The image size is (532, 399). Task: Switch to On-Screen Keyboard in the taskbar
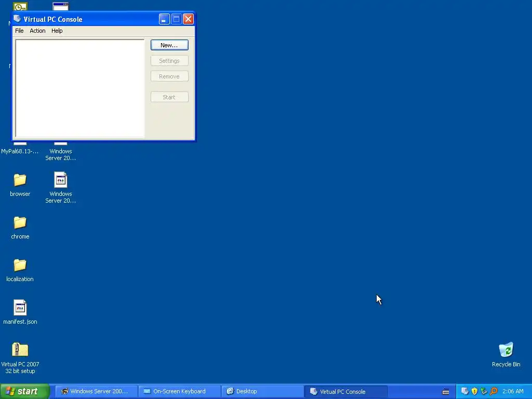click(x=179, y=391)
